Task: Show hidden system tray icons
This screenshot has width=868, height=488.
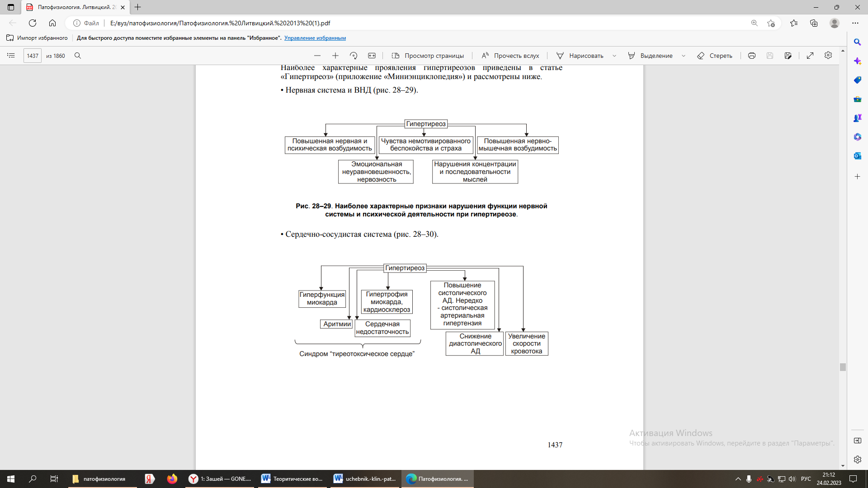Action: tap(738, 479)
